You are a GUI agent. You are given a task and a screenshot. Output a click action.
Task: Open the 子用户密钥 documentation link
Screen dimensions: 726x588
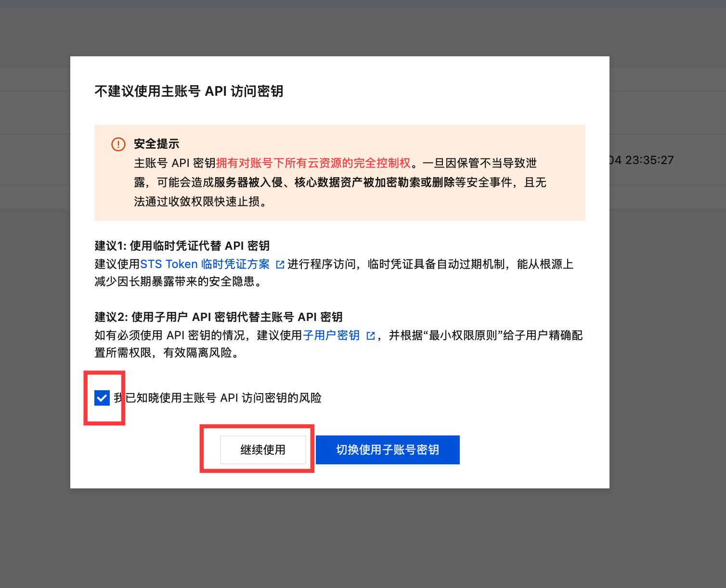tap(333, 335)
